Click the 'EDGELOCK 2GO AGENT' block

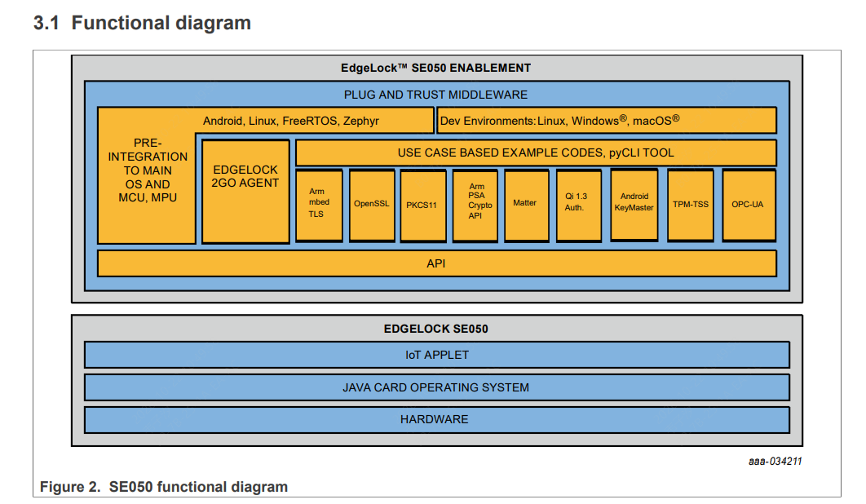[245, 191]
